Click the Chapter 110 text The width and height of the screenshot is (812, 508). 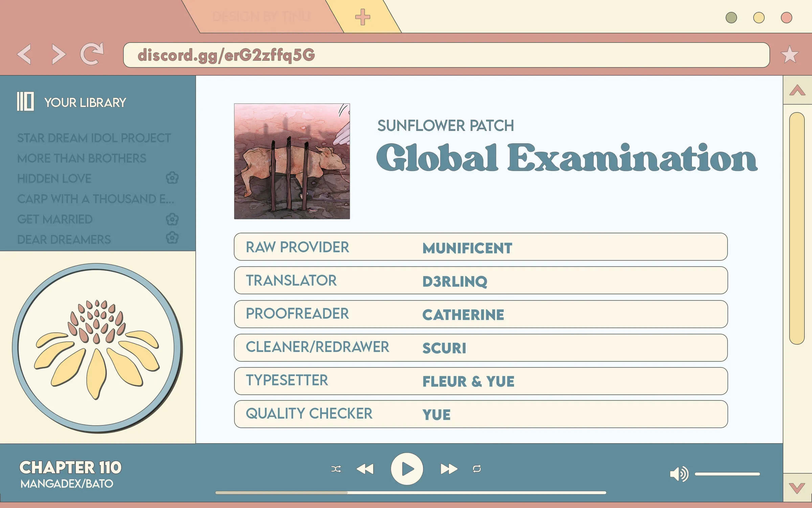(x=70, y=467)
